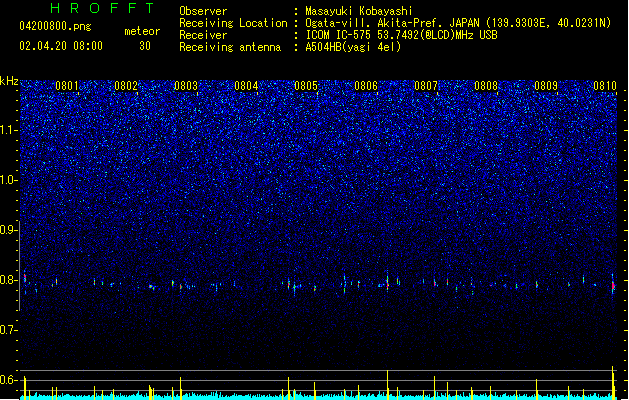Click the Receiving antenna label
Screen dimensions: 629x400
click(230, 47)
